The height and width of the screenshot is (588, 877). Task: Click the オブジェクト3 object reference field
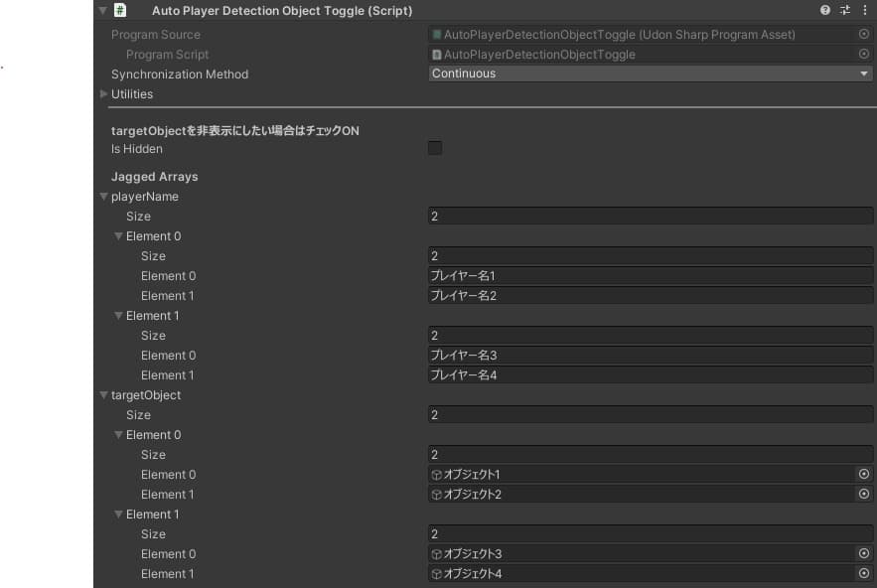coord(641,554)
